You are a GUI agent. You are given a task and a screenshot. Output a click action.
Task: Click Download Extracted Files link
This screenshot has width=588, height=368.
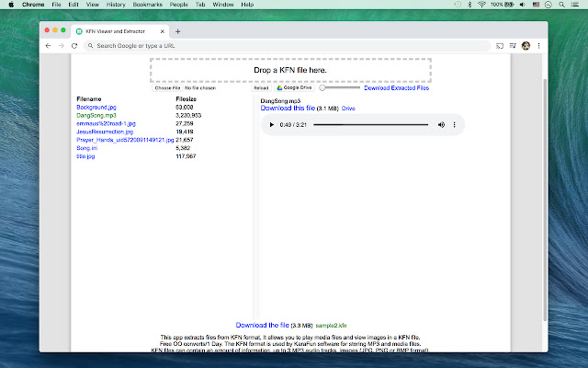(x=396, y=88)
